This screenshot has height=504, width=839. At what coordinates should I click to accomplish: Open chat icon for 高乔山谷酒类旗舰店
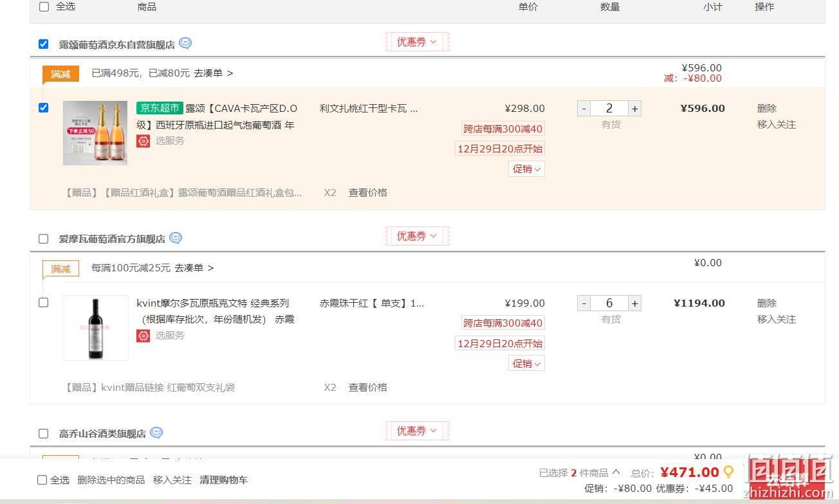pyautogui.click(x=156, y=433)
